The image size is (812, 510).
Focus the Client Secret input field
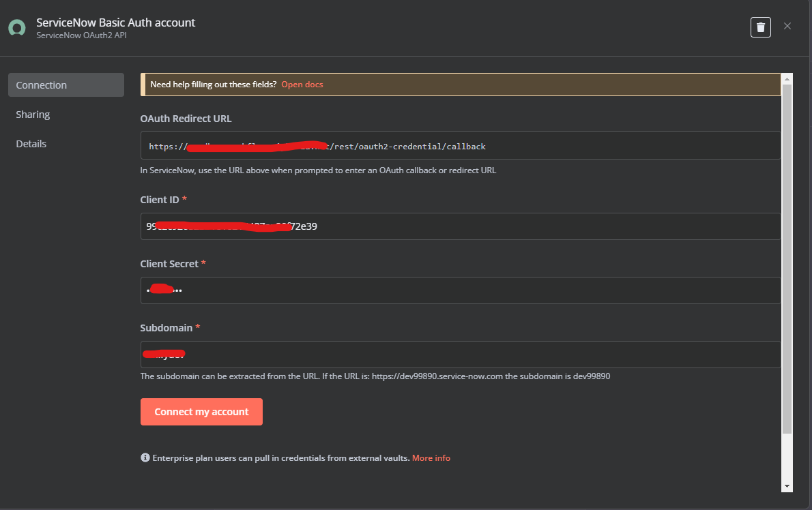click(x=461, y=290)
